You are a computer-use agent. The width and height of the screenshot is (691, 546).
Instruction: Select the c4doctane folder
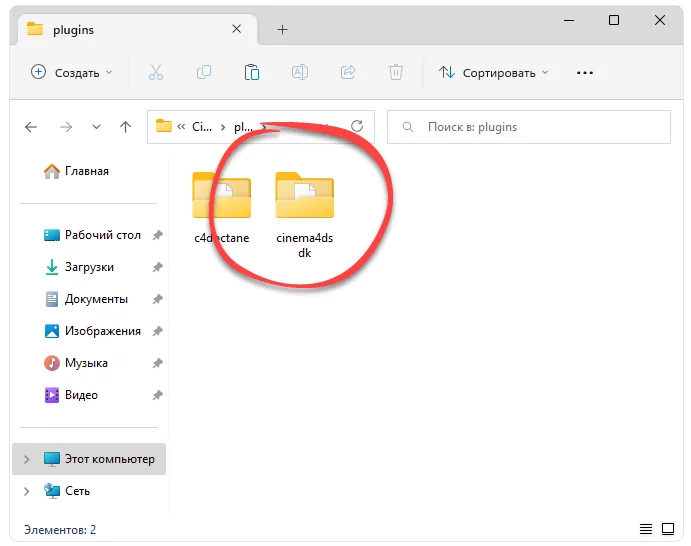tap(222, 208)
